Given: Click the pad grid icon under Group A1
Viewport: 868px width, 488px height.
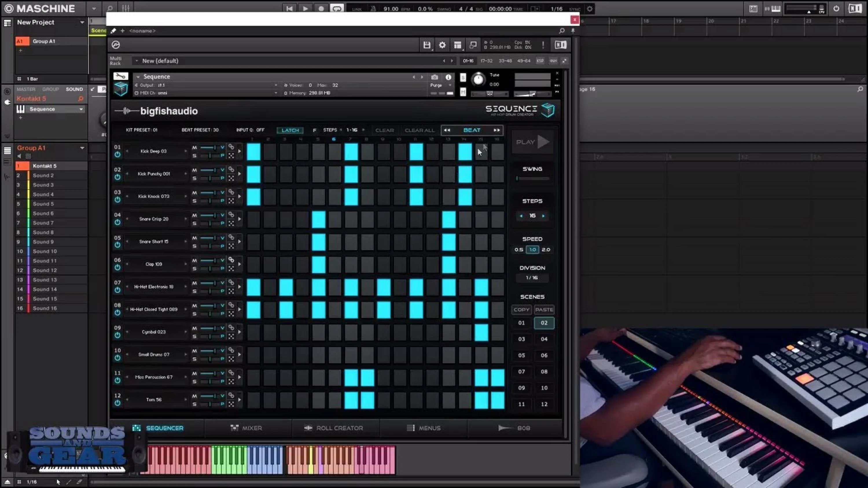Looking at the screenshot, I should tap(28, 156).
